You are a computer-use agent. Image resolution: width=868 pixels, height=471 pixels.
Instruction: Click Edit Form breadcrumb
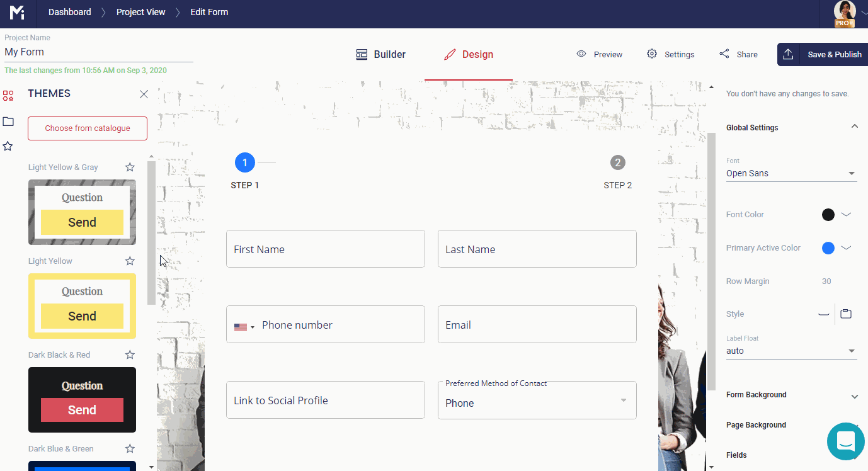pyautogui.click(x=209, y=12)
